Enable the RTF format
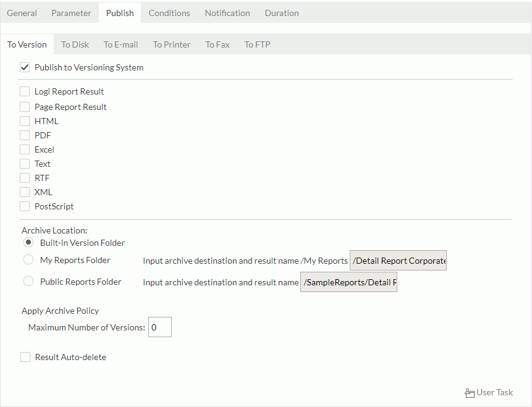The height and width of the screenshot is (407, 532). (25, 177)
